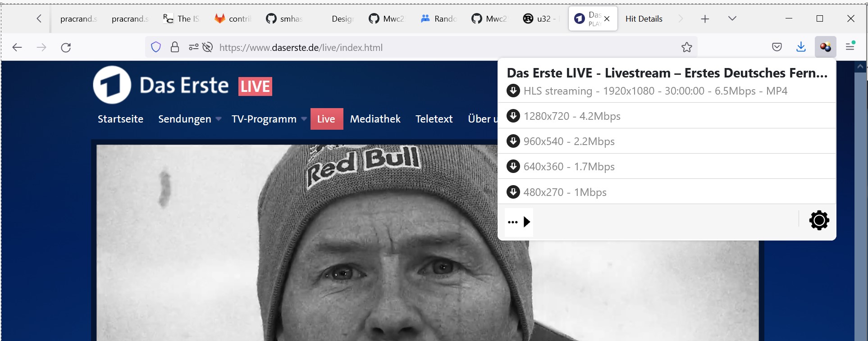The height and width of the screenshot is (341, 868).
Task: Save page to Pocket
Action: (x=777, y=47)
